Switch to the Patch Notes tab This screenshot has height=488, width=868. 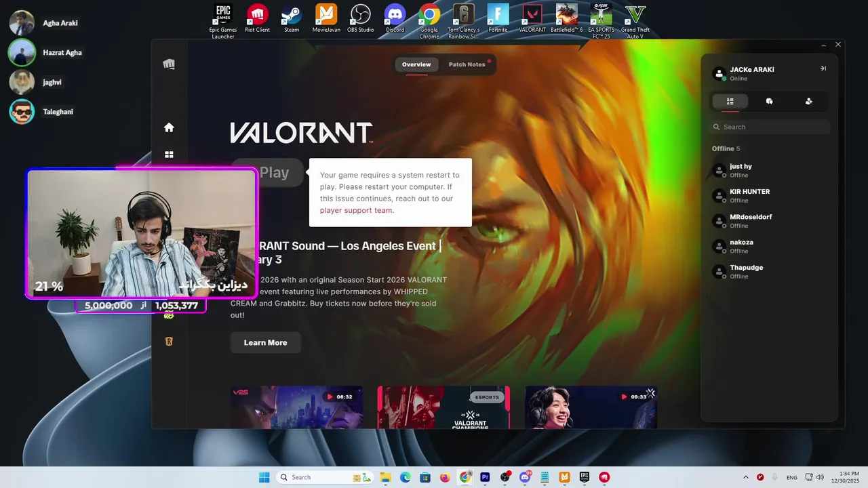467,64
